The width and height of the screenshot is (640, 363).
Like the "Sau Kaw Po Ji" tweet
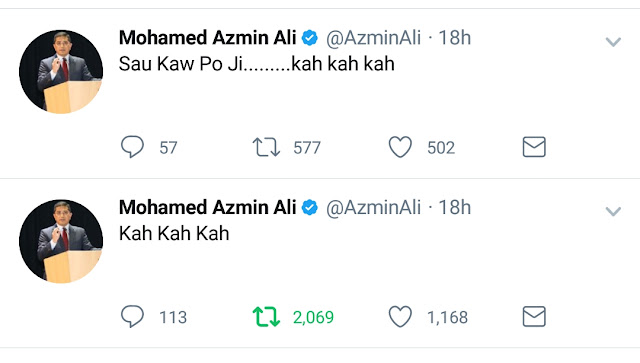click(400, 147)
